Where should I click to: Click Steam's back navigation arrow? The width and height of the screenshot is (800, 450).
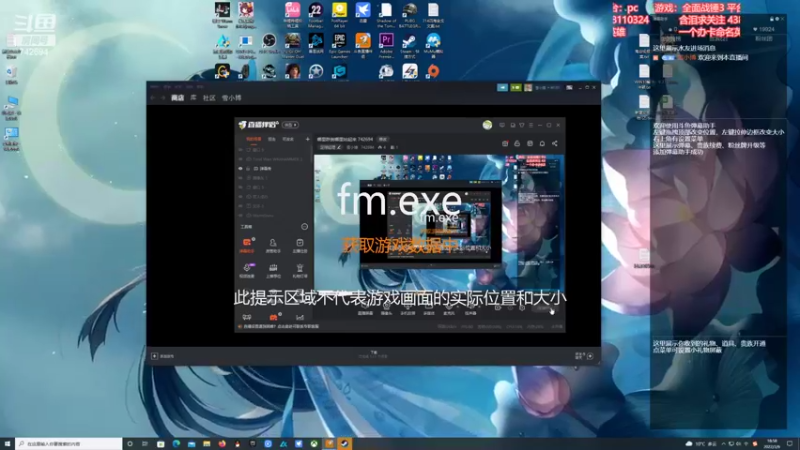[x=153, y=98]
